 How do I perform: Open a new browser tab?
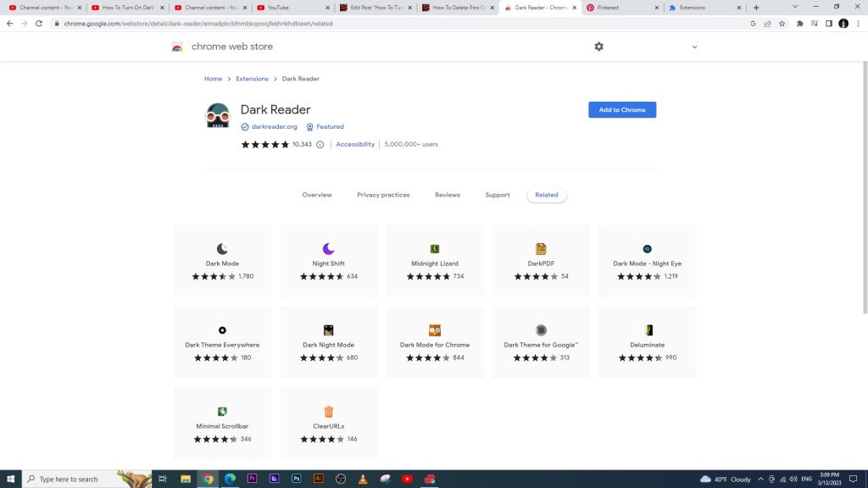point(756,8)
